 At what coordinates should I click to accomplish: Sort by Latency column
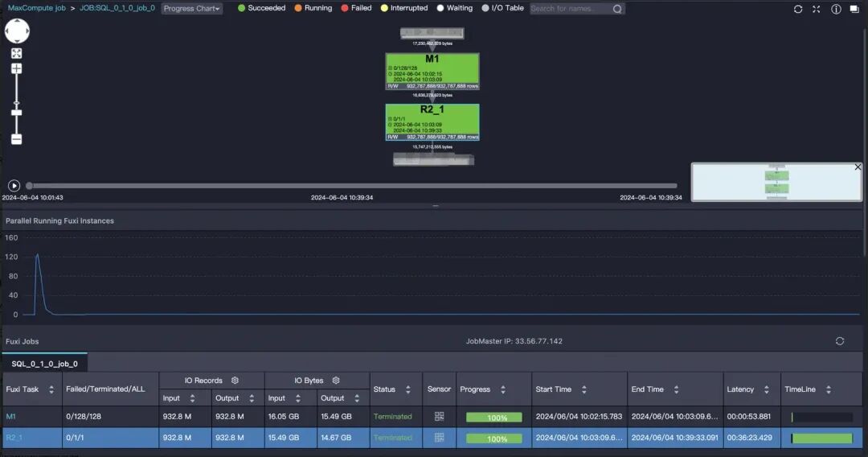coord(766,389)
